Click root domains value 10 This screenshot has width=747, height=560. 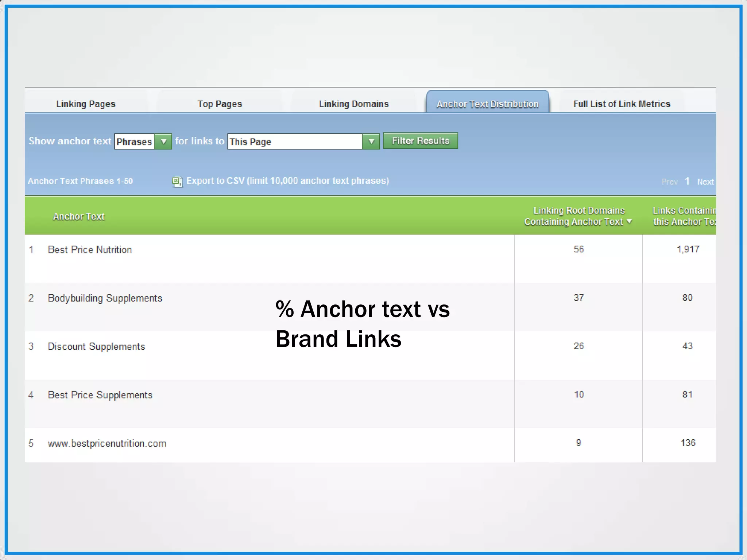pos(579,394)
